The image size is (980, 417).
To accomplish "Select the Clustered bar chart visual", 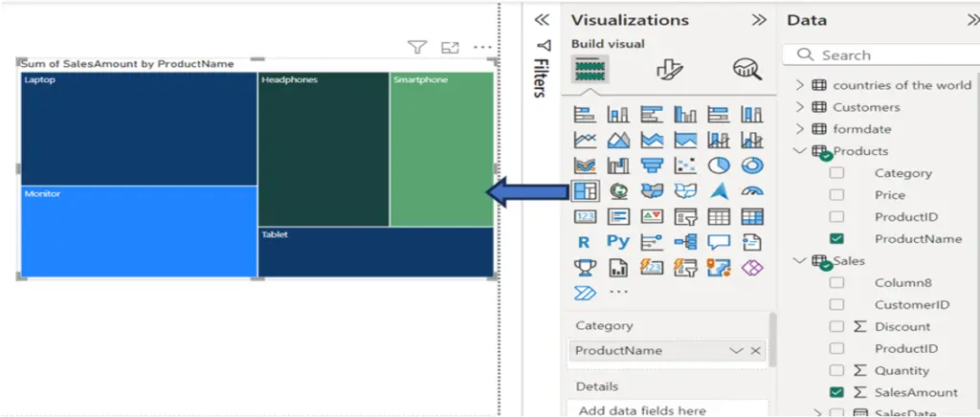I will pyautogui.click(x=652, y=114).
